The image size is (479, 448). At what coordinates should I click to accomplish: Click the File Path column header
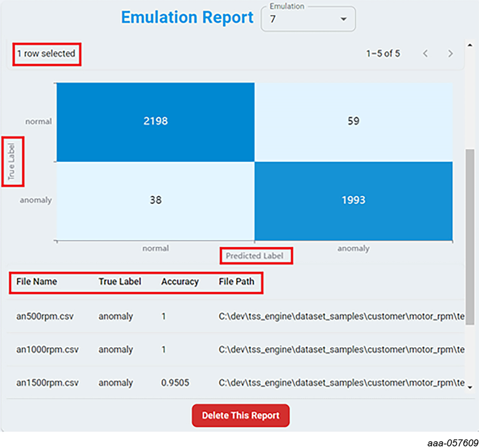point(236,281)
